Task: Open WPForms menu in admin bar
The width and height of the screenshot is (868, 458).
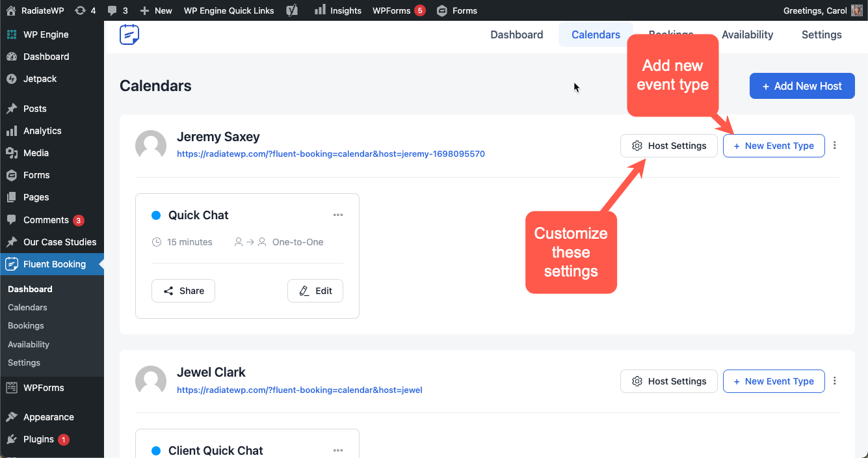Action: pos(399,10)
